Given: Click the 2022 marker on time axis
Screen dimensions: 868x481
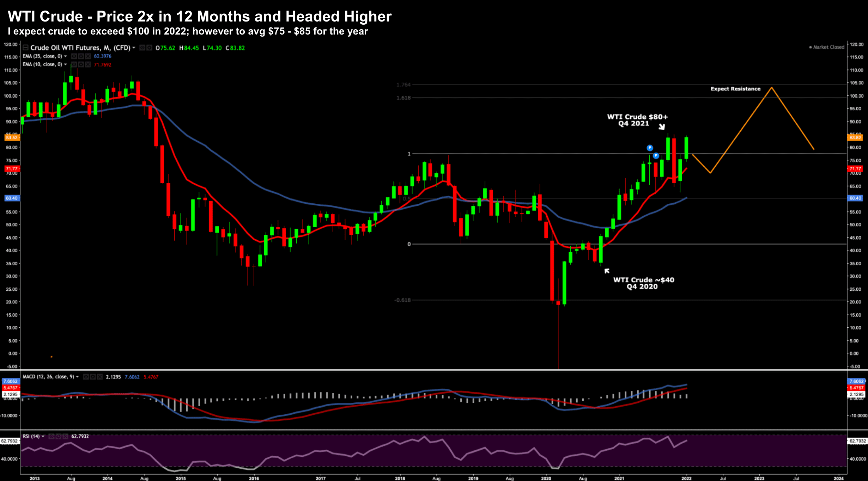Looking at the screenshot, I should click(x=686, y=478).
